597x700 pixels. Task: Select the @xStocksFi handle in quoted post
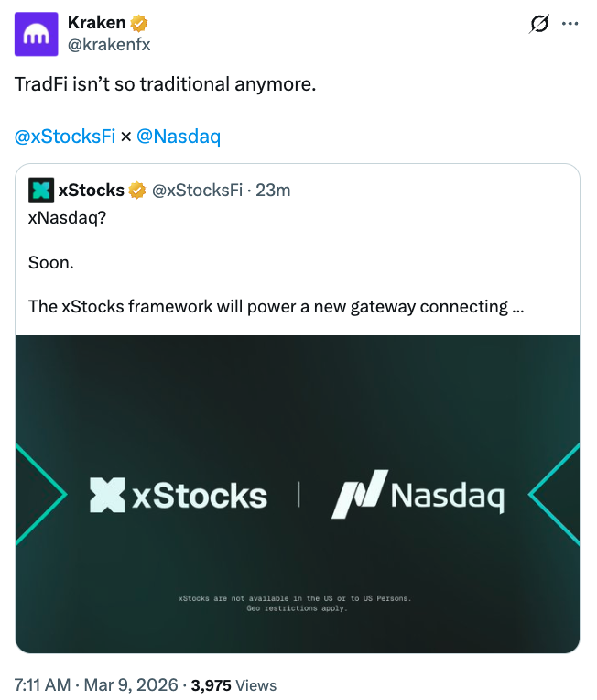(x=197, y=190)
